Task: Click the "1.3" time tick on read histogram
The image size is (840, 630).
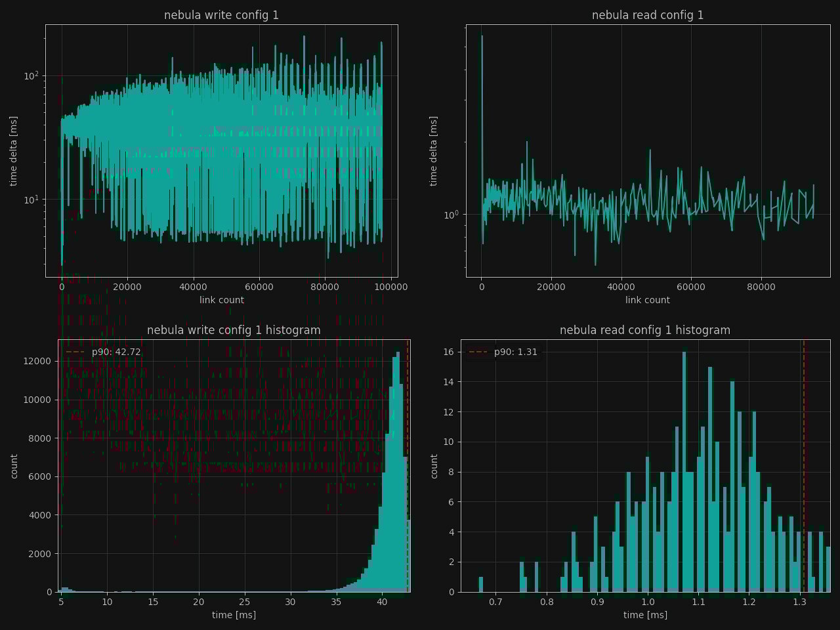Action: [x=799, y=602]
